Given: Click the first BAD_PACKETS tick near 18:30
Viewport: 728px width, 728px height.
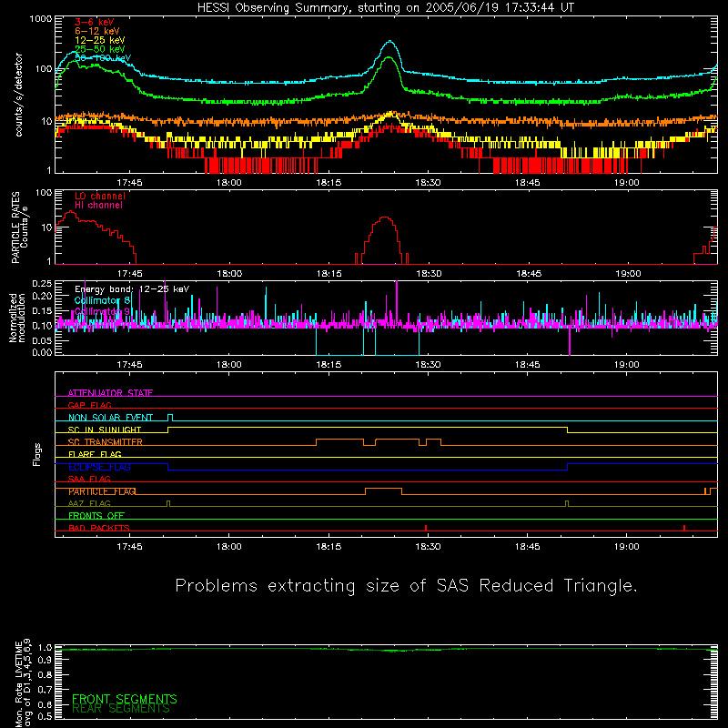Looking at the screenshot, I should (x=426, y=528).
